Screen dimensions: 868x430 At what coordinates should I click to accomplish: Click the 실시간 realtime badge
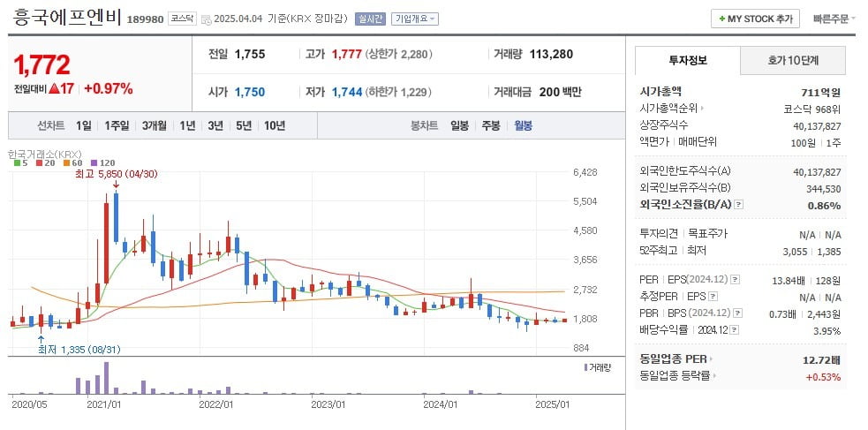[370, 19]
